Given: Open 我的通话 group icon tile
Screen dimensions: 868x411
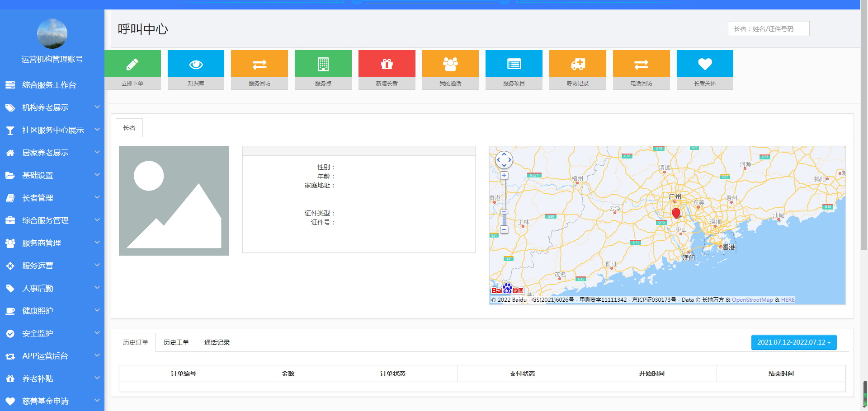Looking at the screenshot, I should coord(450,64).
